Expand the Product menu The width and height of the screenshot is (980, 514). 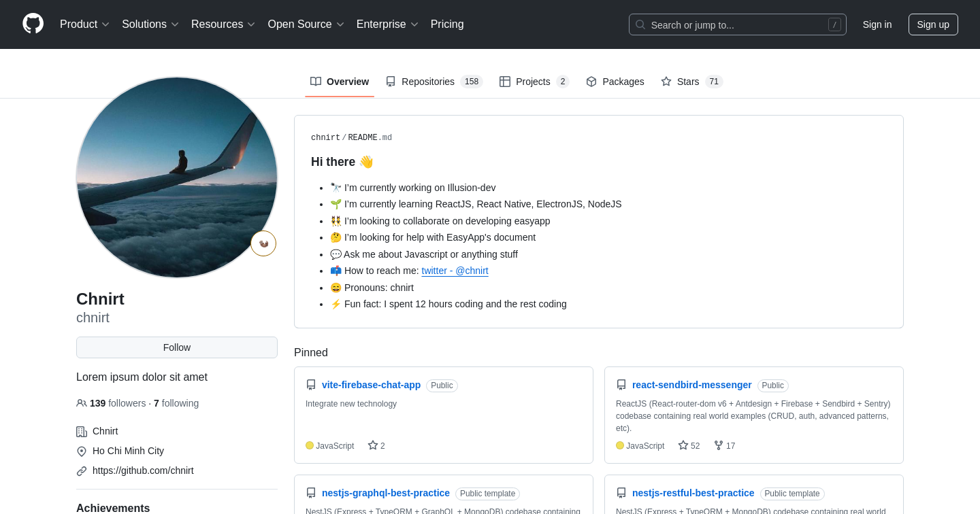point(84,24)
